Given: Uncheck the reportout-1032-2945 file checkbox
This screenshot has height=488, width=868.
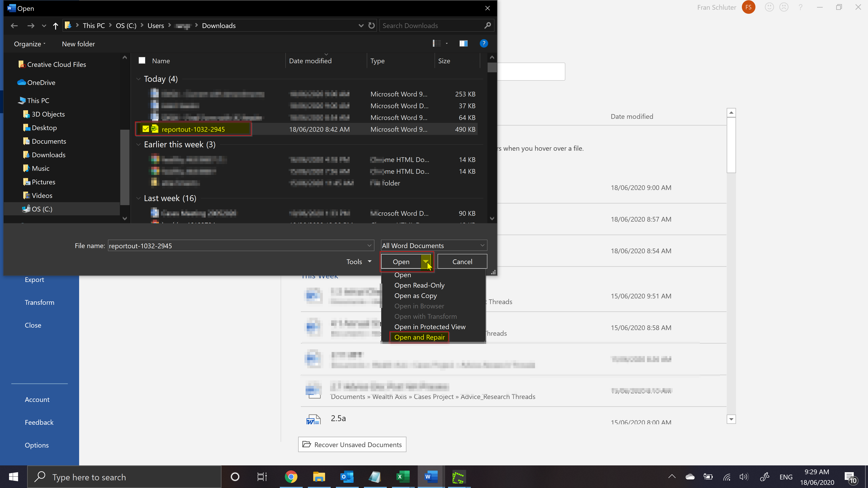Looking at the screenshot, I should click(146, 129).
